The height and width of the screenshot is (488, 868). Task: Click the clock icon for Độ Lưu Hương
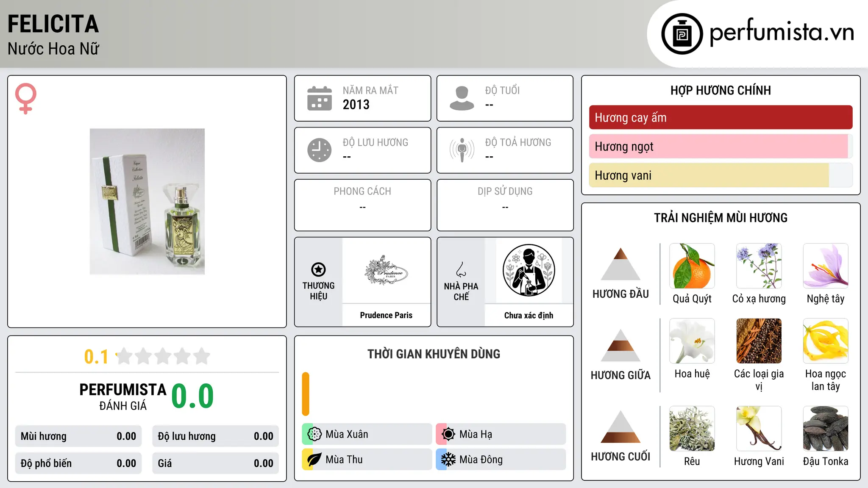pos(320,150)
